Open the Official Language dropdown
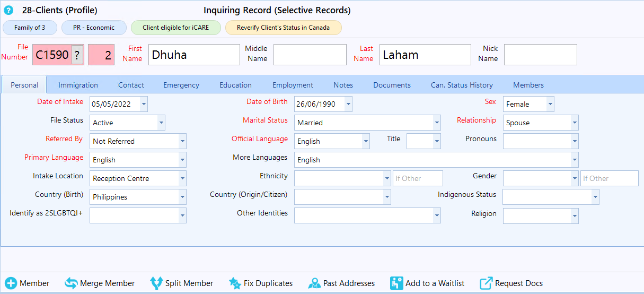644x294 pixels. click(x=366, y=141)
